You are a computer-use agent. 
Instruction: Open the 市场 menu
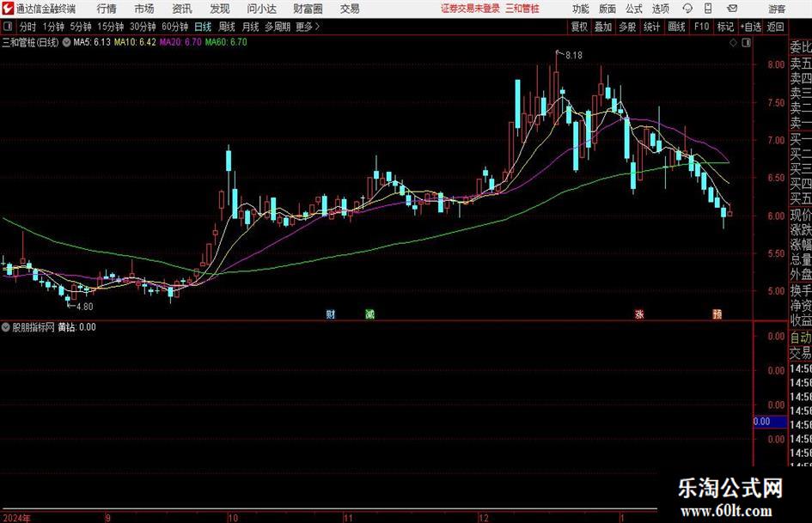(144, 9)
